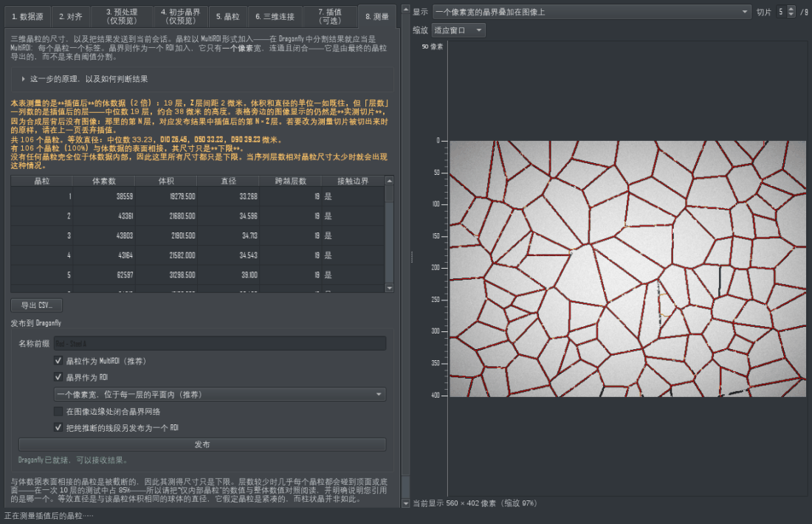Increase the 切片 slice number with up arrow

(x=791, y=9)
